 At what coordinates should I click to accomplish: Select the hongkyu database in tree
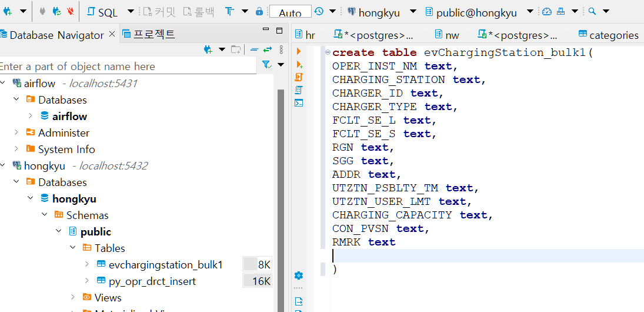tap(74, 199)
